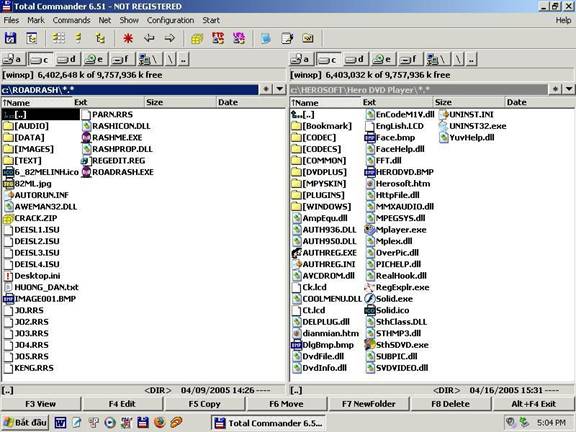Click the F4 Edit button

click(122, 404)
